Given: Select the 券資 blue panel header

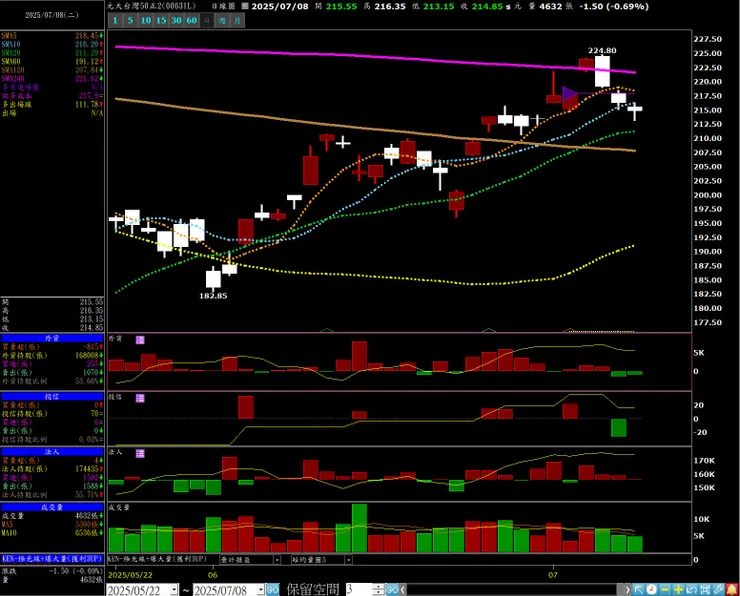Looking at the screenshot, I should [52, 338].
